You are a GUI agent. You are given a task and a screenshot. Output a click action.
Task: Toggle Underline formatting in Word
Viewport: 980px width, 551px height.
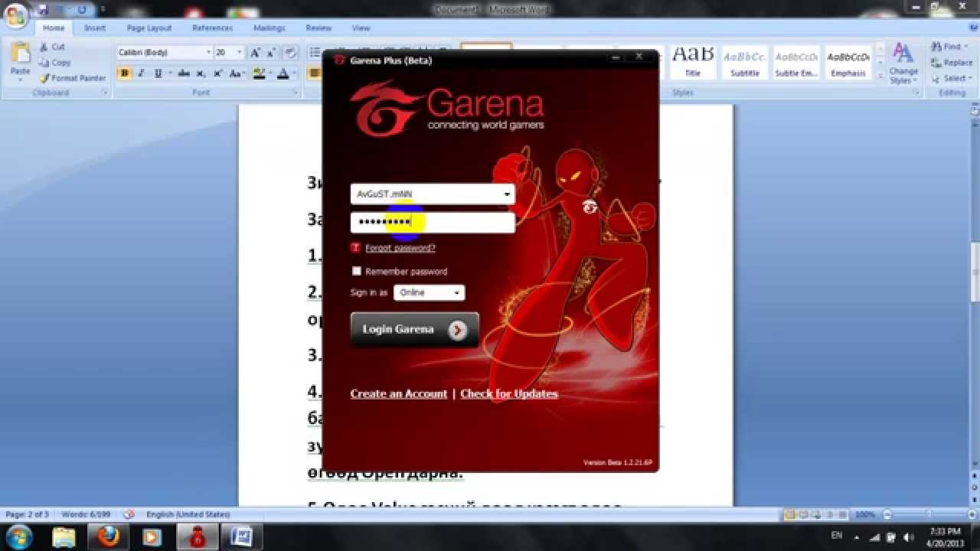(x=158, y=73)
